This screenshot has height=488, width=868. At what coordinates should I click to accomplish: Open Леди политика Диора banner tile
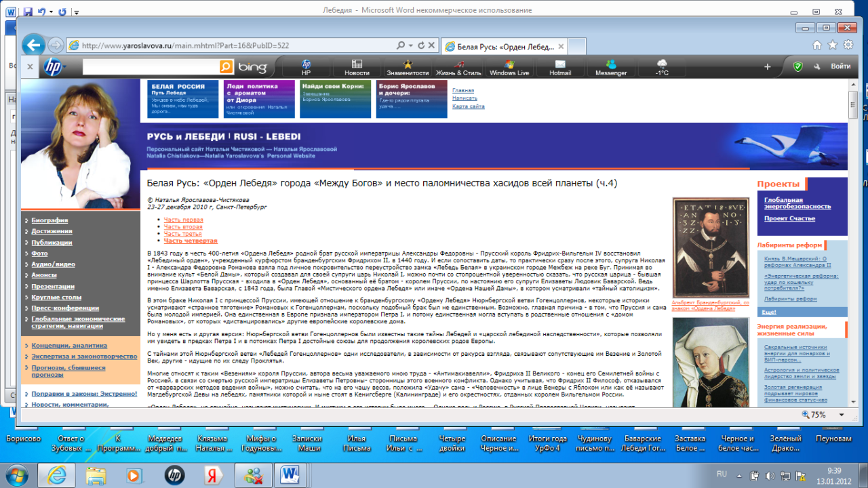pos(259,99)
